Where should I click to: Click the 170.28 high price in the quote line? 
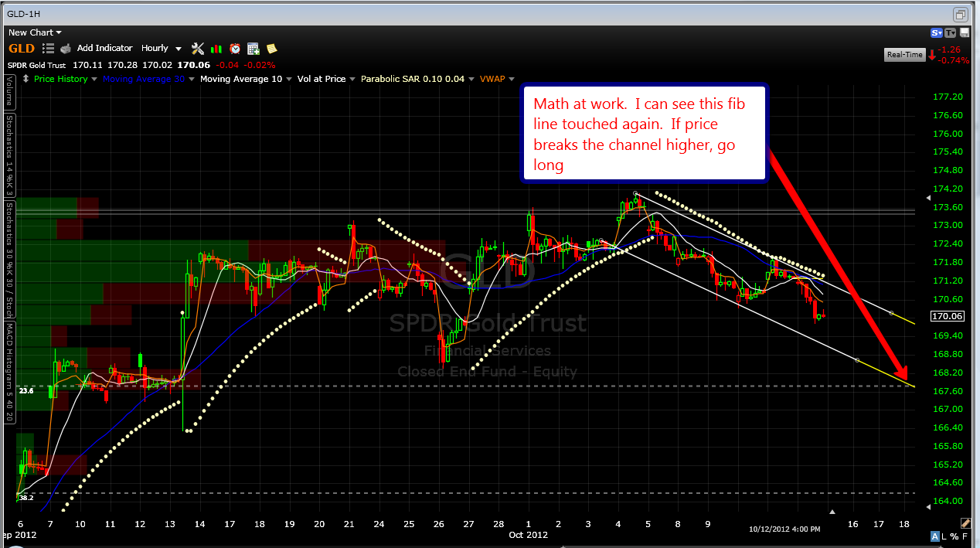click(122, 65)
